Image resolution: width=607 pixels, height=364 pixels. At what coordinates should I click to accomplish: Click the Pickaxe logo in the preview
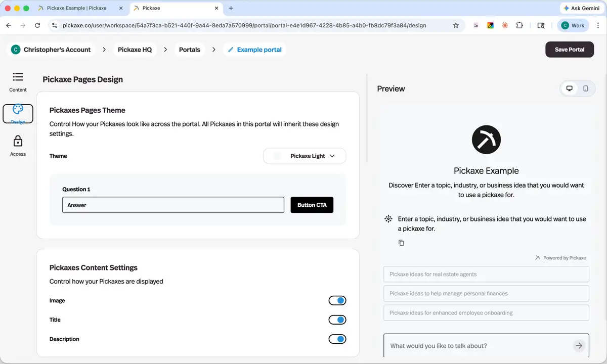coord(486,140)
